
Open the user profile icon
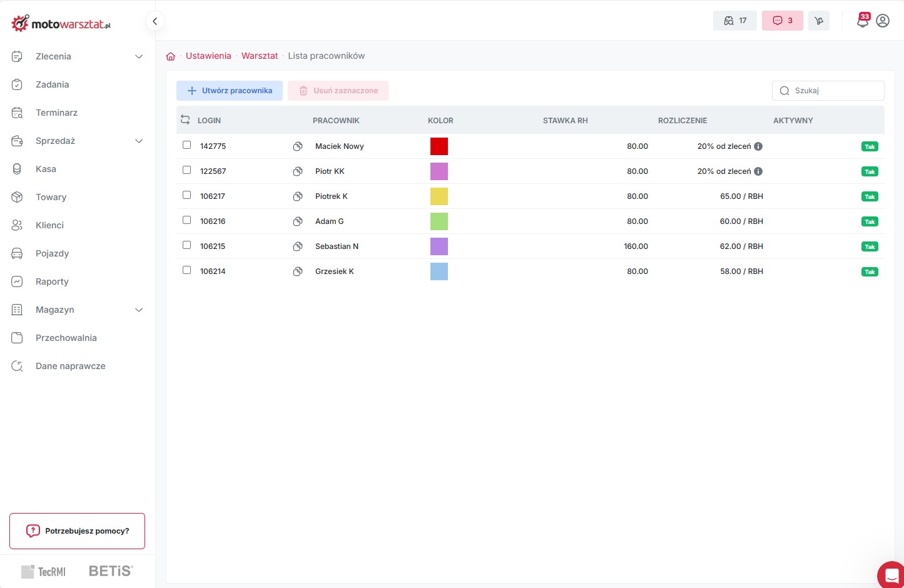[x=883, y=21]
